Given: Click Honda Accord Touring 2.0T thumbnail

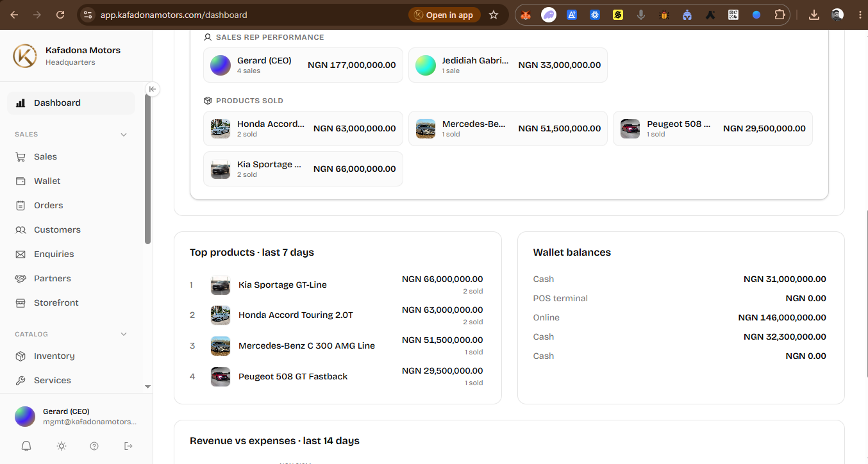Looking at the screenshot, I should coord(221,315).
